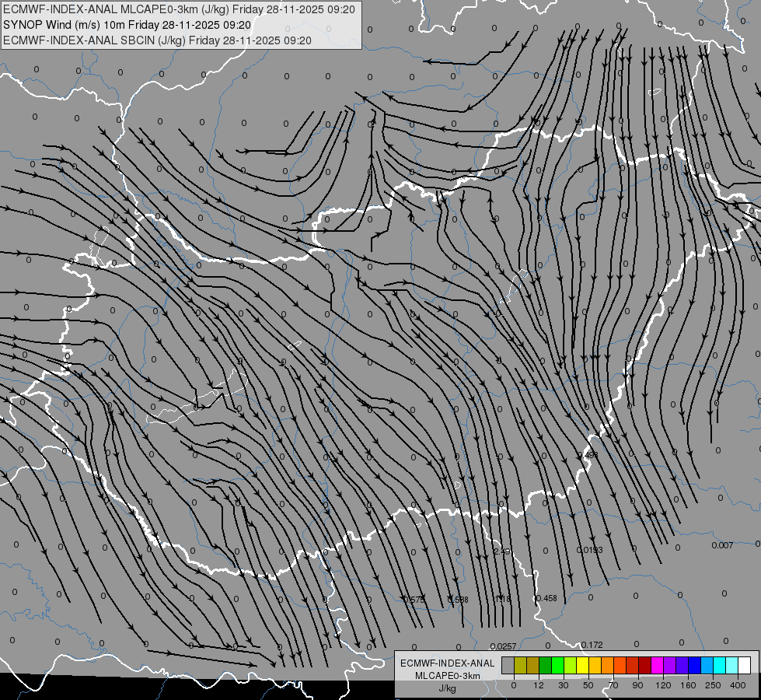Screen dimensions: 761x700
Task: Click the dark green legend swatch
Action: click(x=546, y=665)
